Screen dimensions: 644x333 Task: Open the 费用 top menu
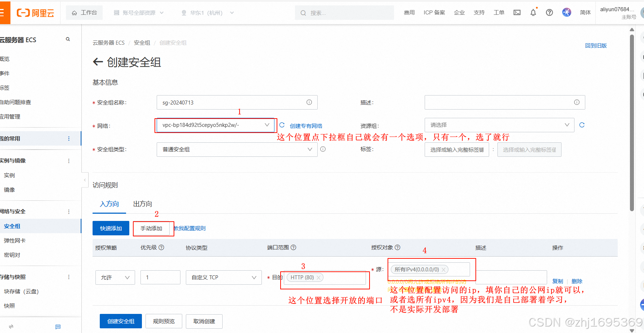(409, 13)
